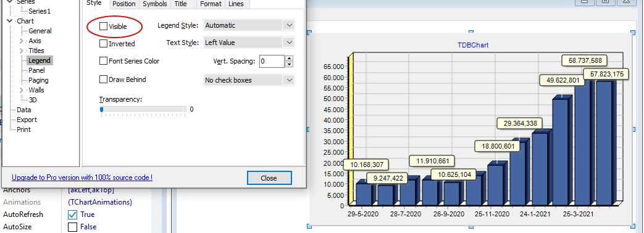The image size is (644, 233).
Task: Switch to the Position tab
Action: click(x=123, y=4)
